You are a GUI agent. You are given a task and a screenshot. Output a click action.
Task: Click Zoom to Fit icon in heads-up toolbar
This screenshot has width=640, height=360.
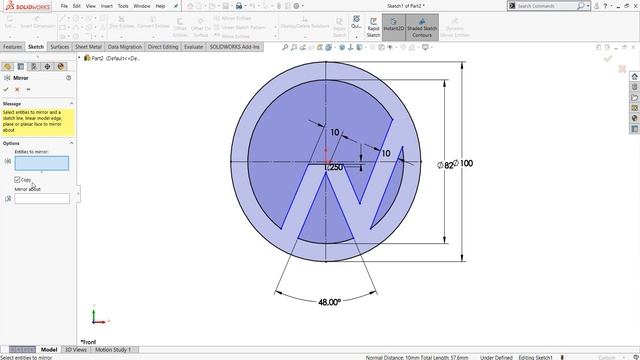pyautogui.click(x=285, y=47)
